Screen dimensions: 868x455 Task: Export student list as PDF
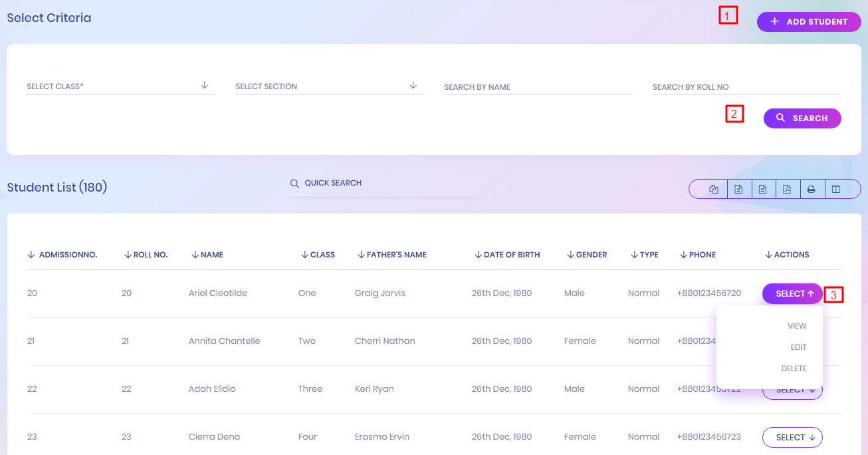(x=787, y=189)
